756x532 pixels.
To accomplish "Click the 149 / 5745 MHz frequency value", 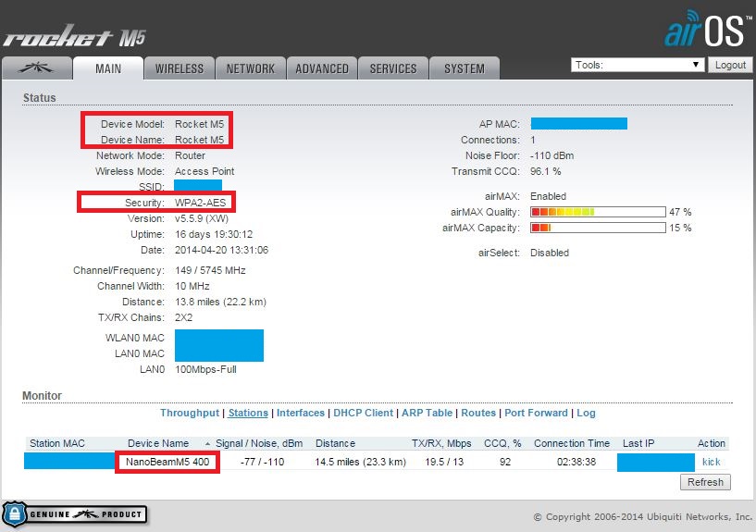I will click(210, 270).
